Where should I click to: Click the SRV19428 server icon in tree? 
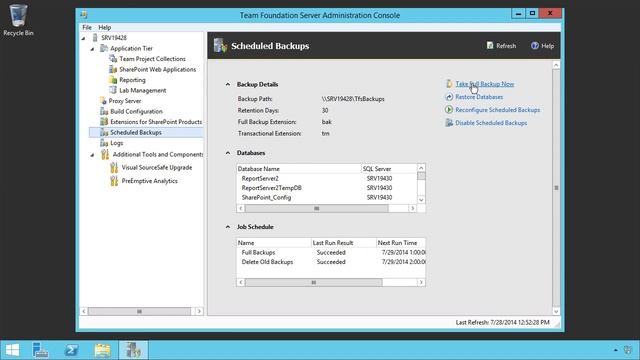click(95, 38)
